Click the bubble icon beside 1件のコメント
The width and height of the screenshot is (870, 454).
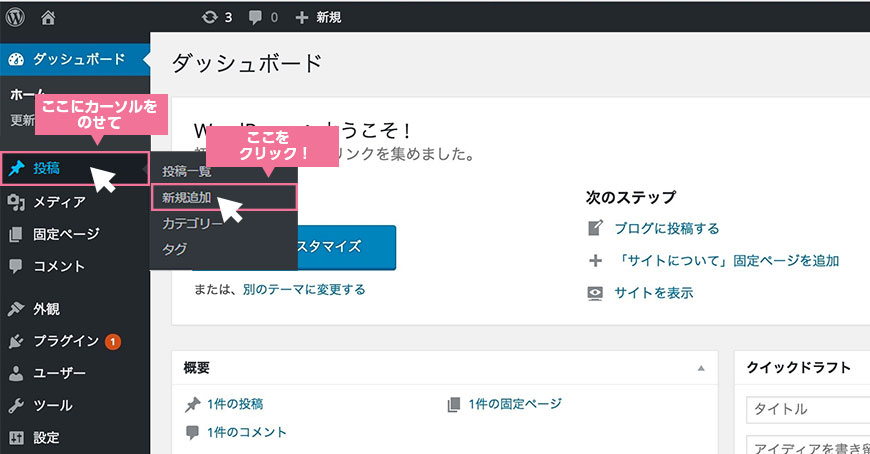pyautogui.click(x=193, y=432)
